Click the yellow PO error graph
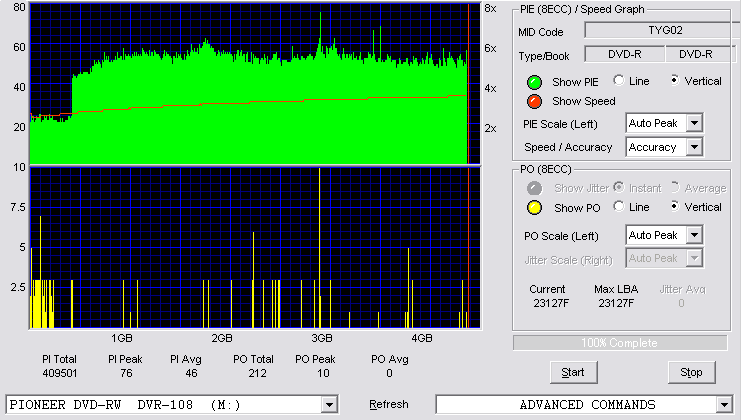742x420 pixels. tap(255, 248)
